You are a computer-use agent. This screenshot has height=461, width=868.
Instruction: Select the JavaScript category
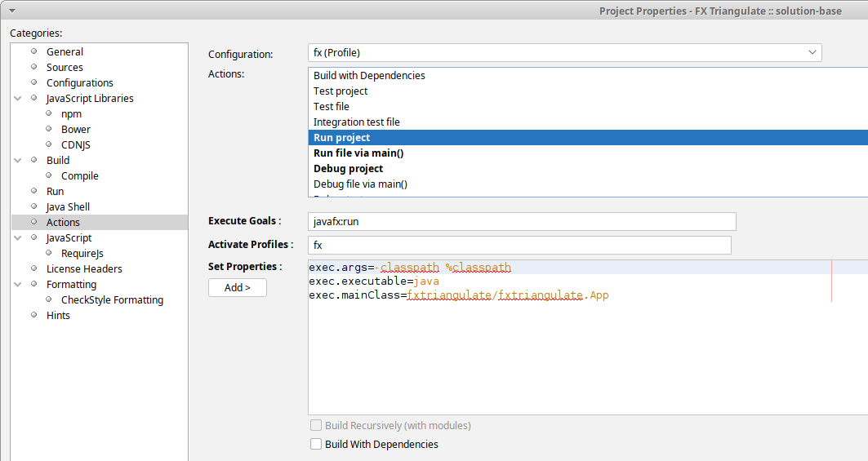pos(69,237)
